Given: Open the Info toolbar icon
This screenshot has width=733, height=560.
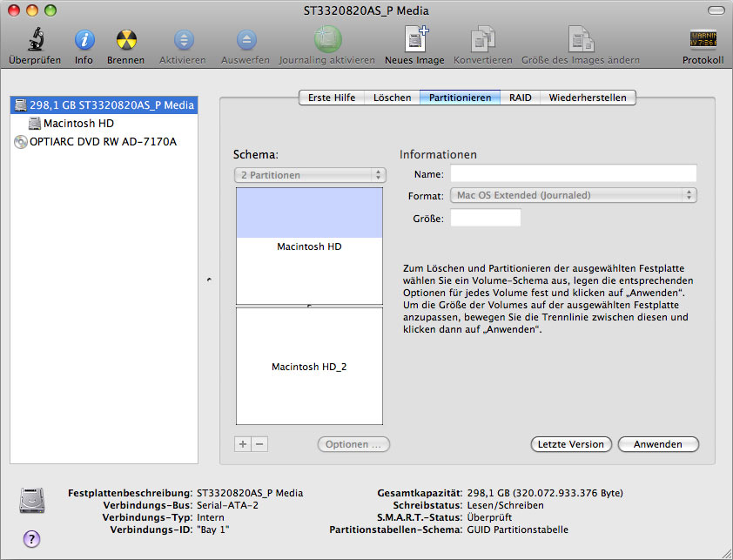Looking at the screenshot, I should [x=84, y=40].
